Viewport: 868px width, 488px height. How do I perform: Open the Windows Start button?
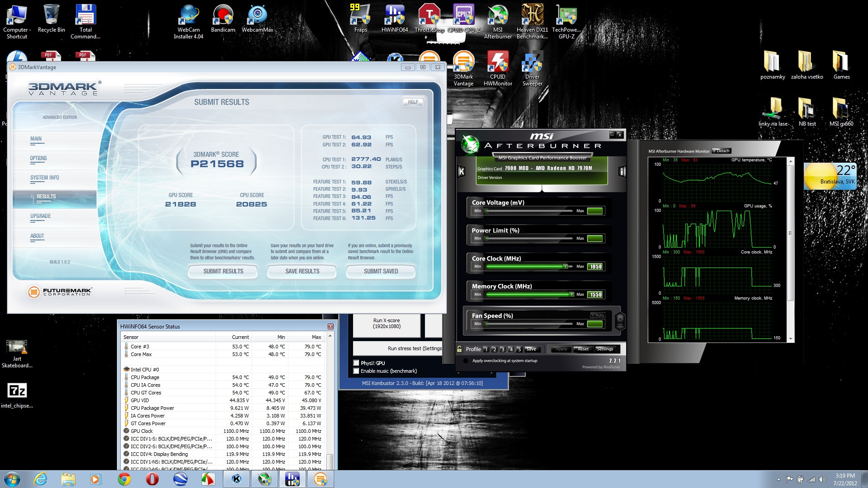pos(12,479)
